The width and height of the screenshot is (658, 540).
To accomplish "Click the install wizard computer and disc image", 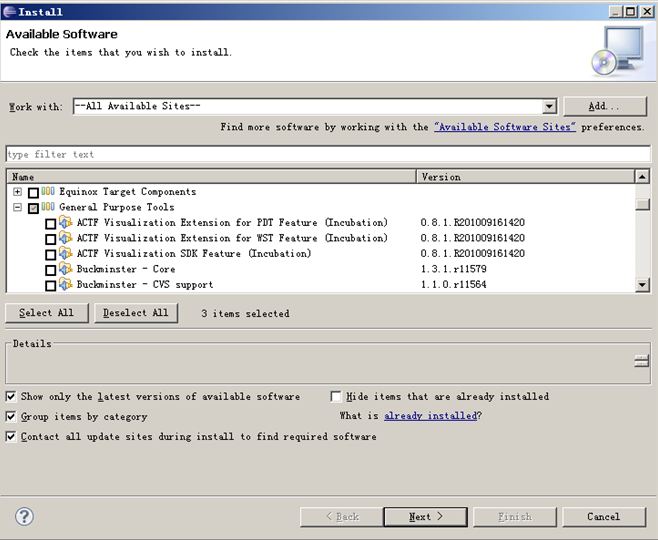I will coord(618,51).
